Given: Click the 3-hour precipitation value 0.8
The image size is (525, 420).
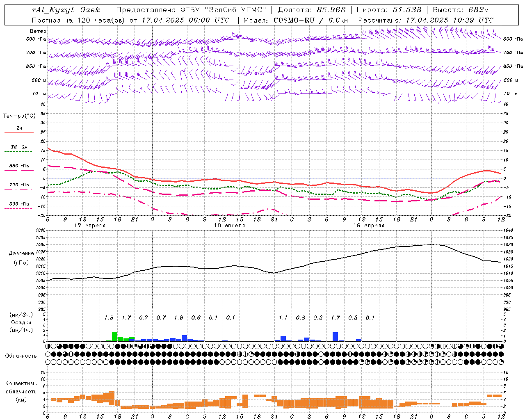Looking at the screenshot, I should point(301,318).
